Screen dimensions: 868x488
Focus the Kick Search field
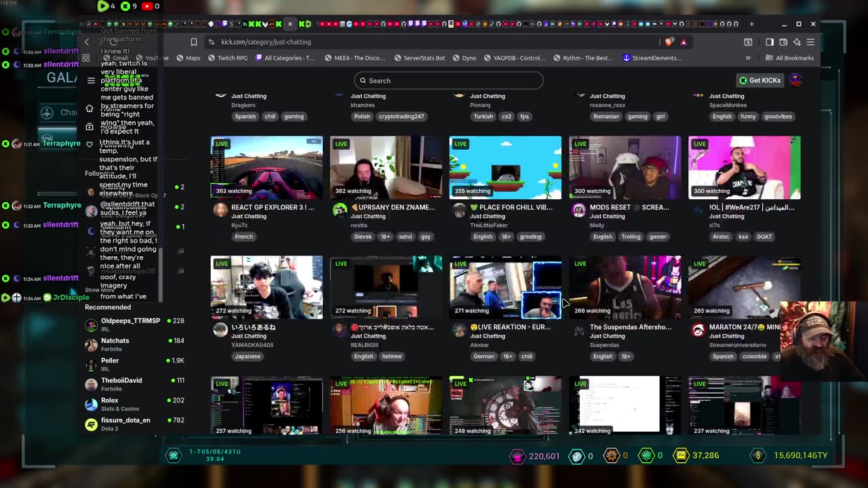(448, 81)
